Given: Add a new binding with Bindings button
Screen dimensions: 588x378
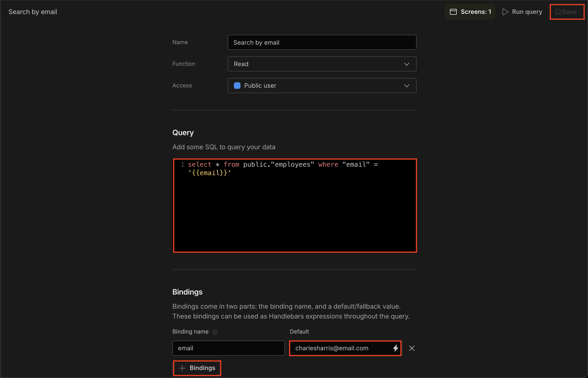Looking at the screenshot, I should point(197,368).
